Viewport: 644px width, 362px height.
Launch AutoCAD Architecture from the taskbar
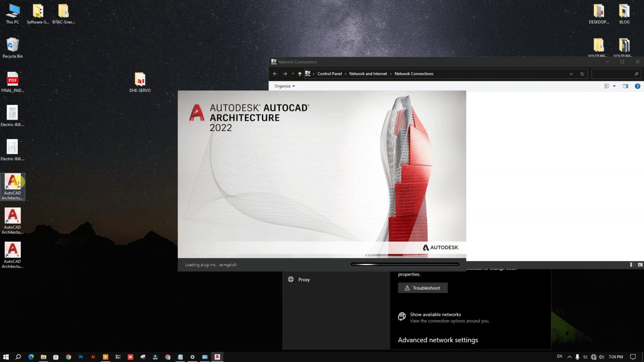pos(217,357)
